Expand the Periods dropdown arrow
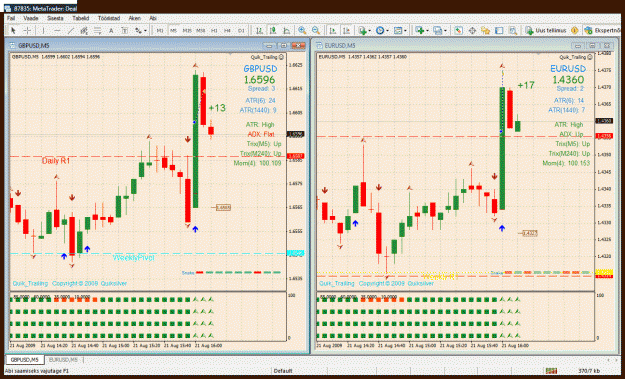The image size is (625, 379). 387,31
